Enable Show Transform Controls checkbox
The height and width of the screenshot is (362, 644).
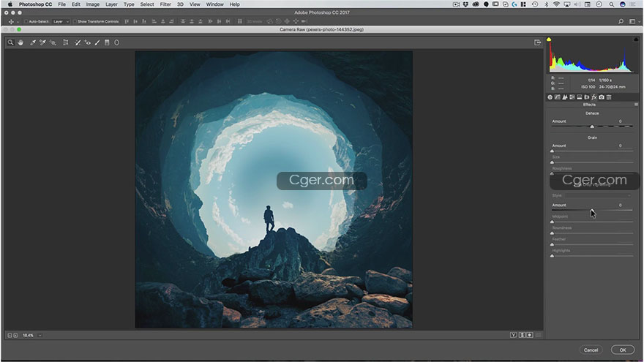pyautogui.click(x=75, y=21)
